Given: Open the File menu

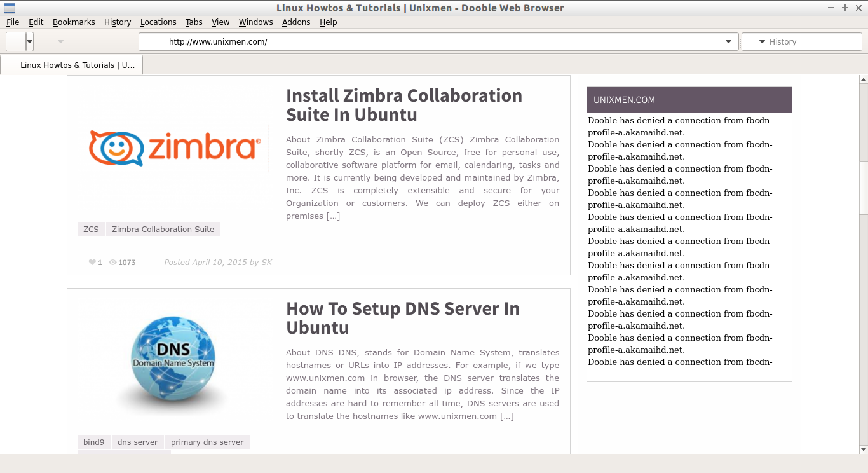Looking at the screenshot, I should pyautogui.click(x=13, y=22).
